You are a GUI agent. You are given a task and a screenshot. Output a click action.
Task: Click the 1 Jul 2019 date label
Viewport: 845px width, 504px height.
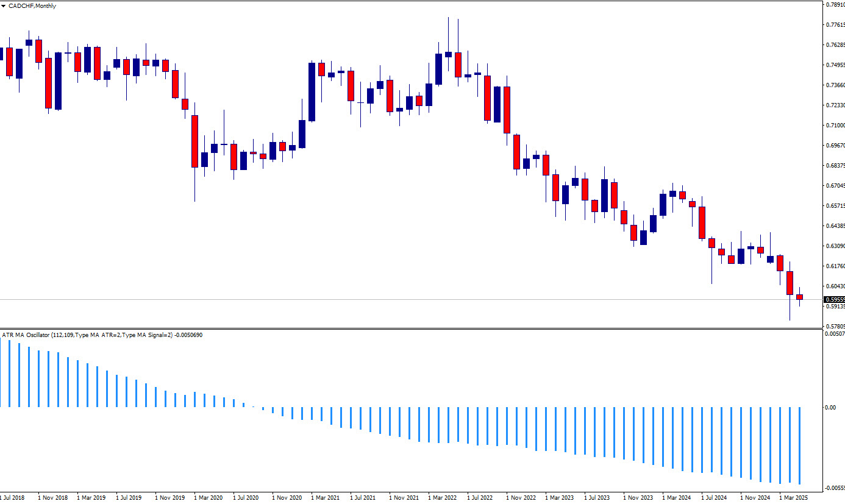[x=129, y=498]
